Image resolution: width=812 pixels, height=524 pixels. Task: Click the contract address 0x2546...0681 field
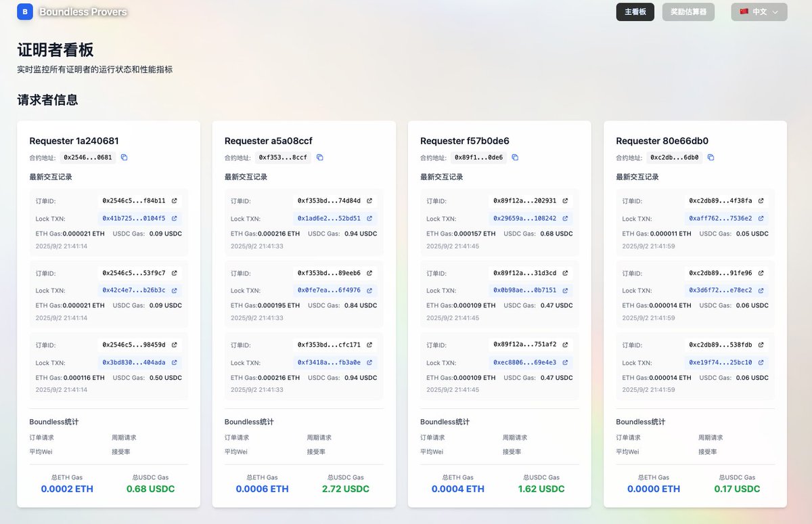[88, 158]
